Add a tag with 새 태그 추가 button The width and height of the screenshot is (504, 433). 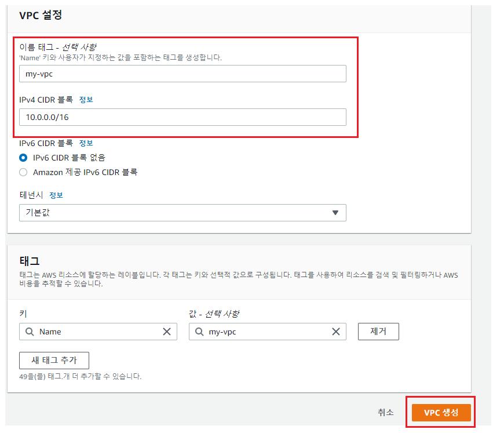tap(54, 361)
